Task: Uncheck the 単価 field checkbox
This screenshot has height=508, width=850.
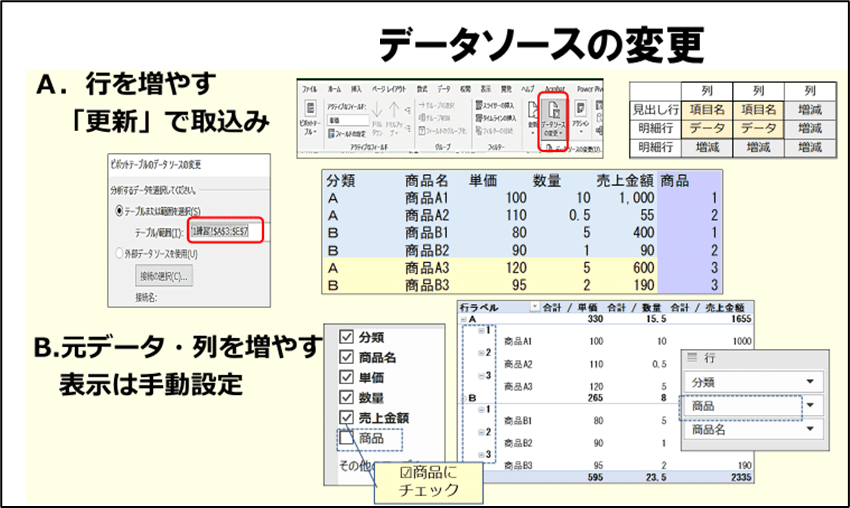Action: tap(346, 377)
